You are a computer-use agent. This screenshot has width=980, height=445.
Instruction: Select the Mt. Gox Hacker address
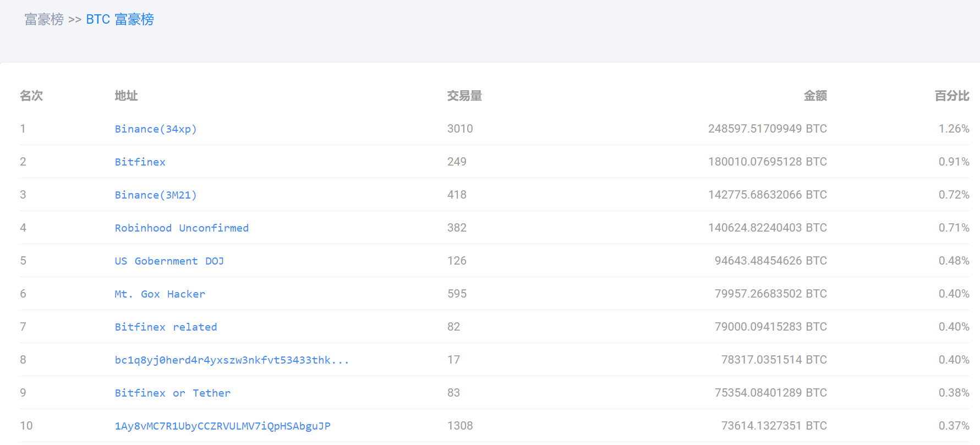pyautogui.click(x=160, y=294)
